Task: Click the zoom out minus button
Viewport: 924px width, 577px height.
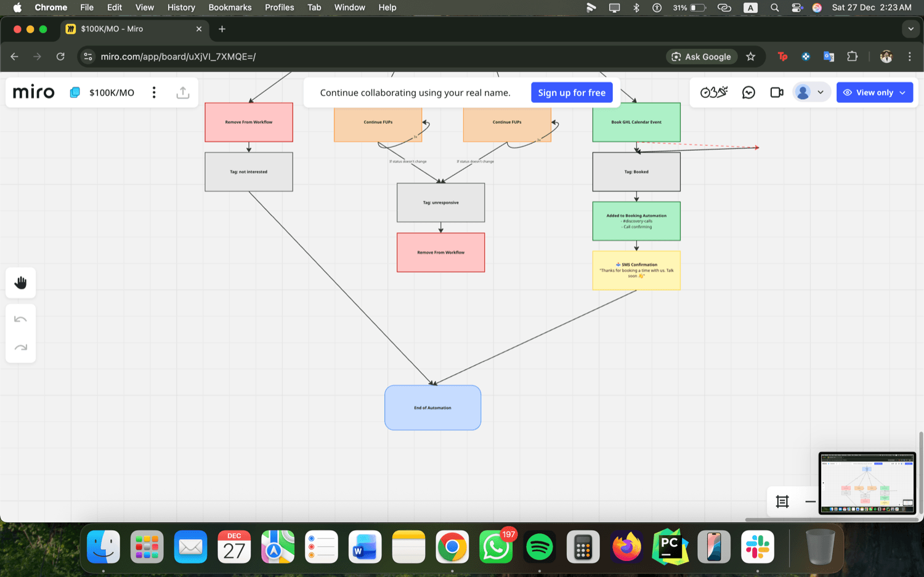Action: 810,502
